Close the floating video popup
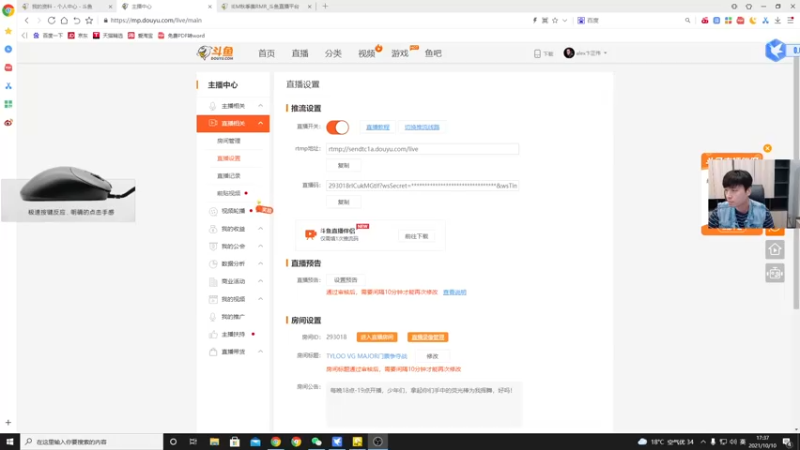 point(767,148)
